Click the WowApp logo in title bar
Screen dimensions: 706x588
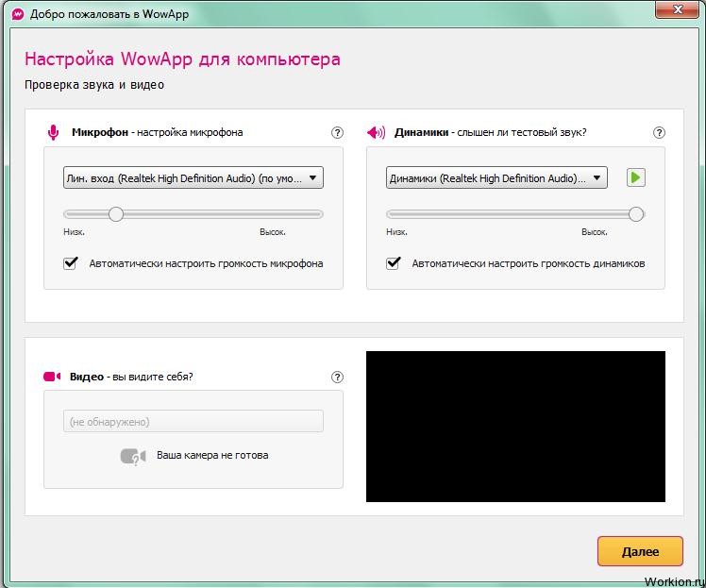[18, 14]
